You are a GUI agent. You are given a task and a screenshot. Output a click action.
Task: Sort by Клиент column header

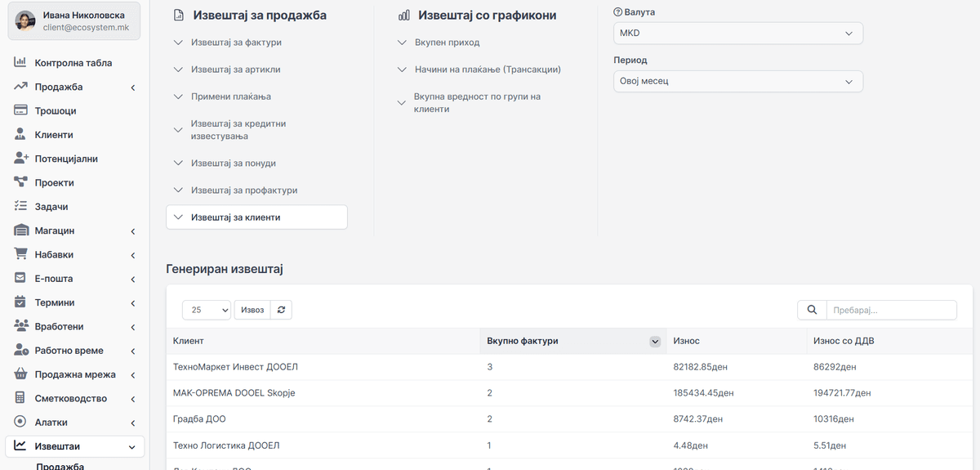coord(323,341)
